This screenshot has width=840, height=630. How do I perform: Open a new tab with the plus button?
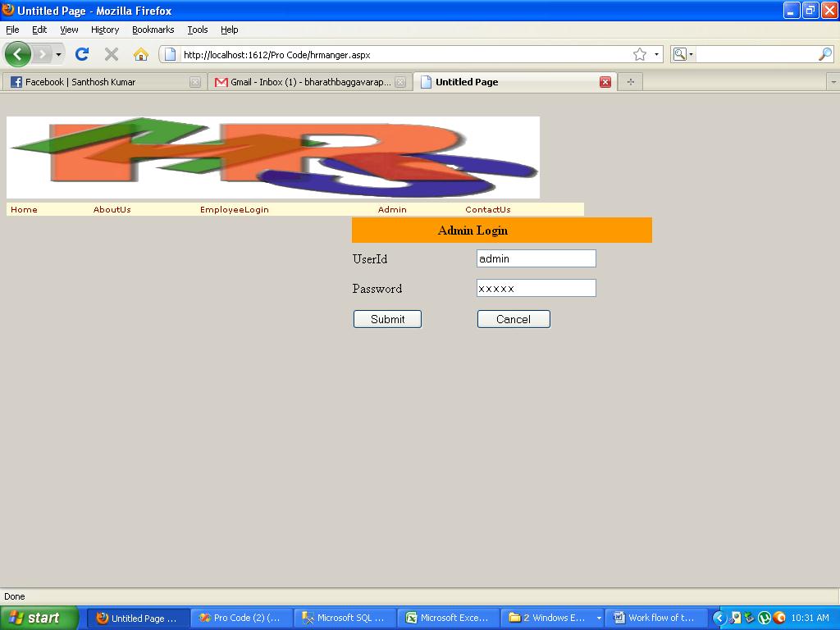[631, 82]
